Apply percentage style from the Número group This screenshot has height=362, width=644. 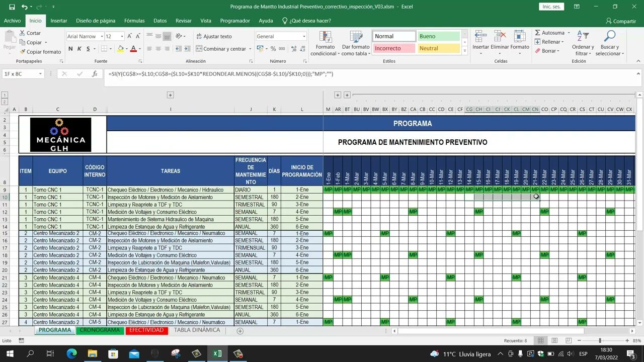(x=272, y=49)
